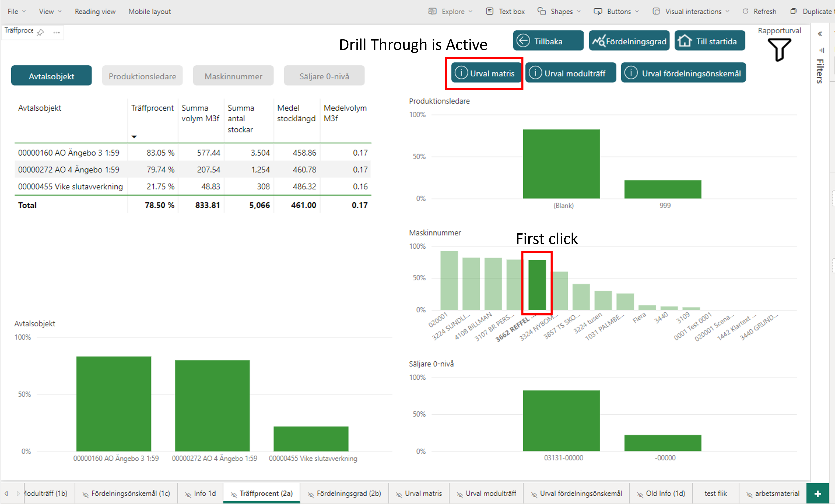Click the Tillbaka back button
This screenshot has width=835, height=504.
[x=548, y=41]
